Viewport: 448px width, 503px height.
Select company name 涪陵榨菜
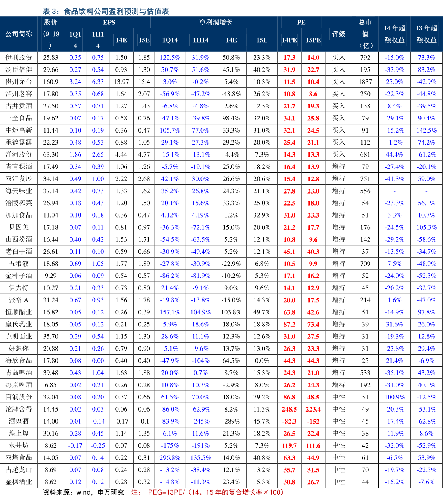19,203
